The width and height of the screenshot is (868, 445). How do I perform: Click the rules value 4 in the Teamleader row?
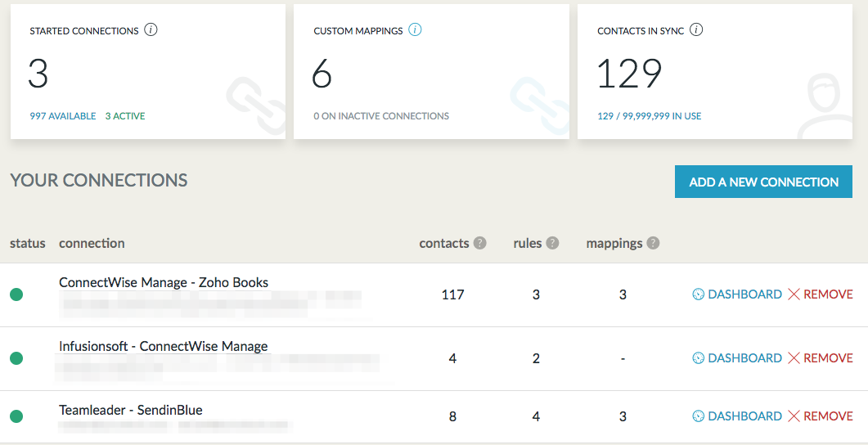(x=536, y=416)
